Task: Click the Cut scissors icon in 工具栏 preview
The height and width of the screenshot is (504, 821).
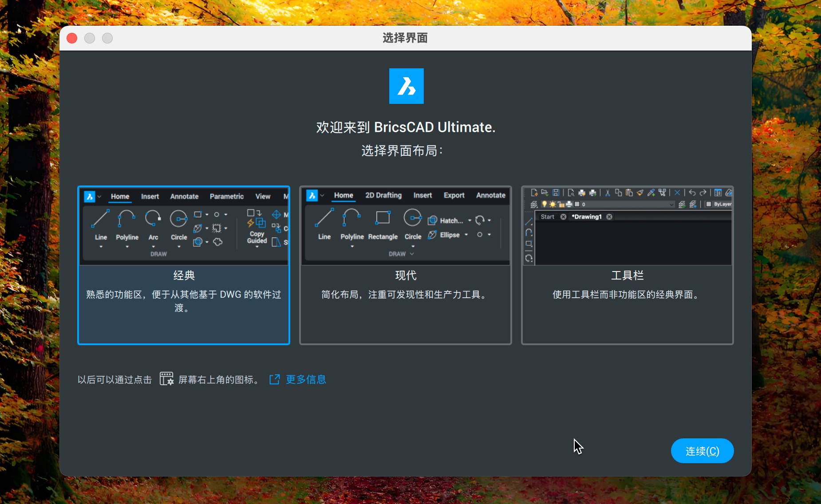Action: [x=608, y=193]
